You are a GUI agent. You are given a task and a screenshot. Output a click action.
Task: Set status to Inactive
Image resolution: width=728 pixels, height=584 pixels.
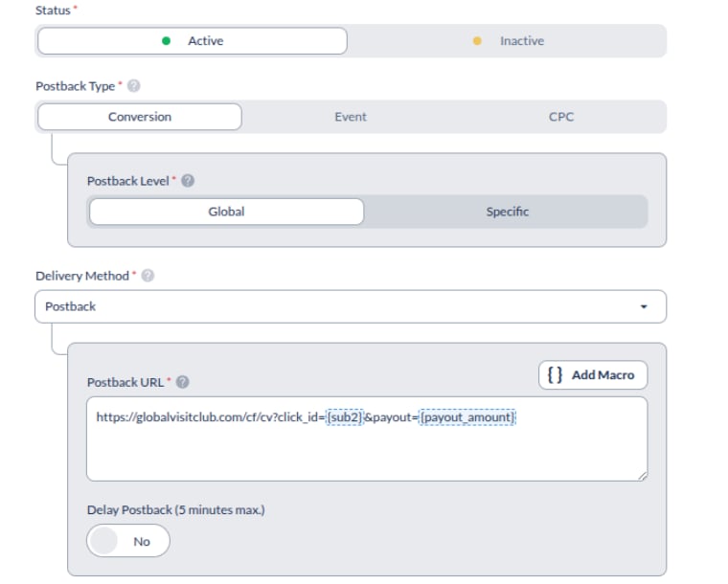click(x=507, y=41)
